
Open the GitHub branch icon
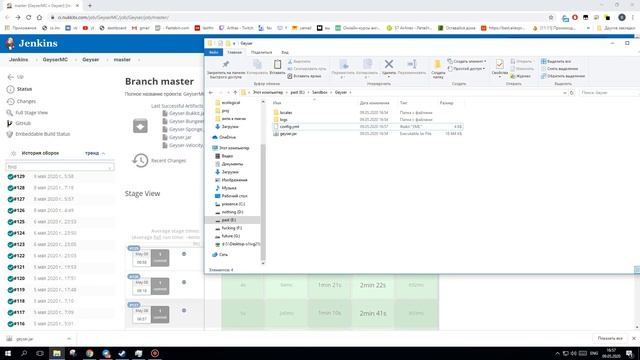(10, 123)
